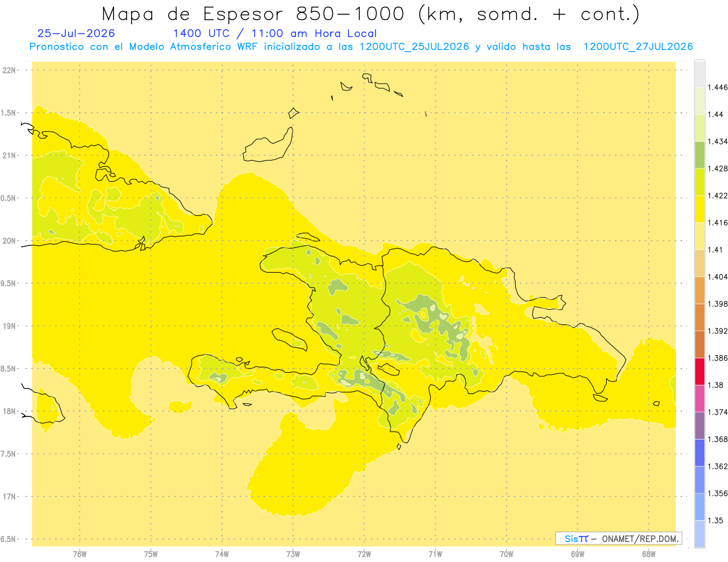The width and height of the screenshot is (728, 562).
Task: Click the 21N latitude label
Action: coord(9,156)
